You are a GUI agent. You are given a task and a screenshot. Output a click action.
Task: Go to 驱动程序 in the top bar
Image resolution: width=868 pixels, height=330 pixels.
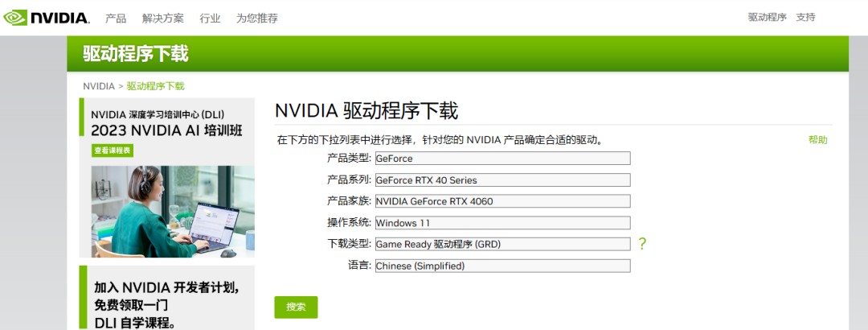click(x=767, y=17)
